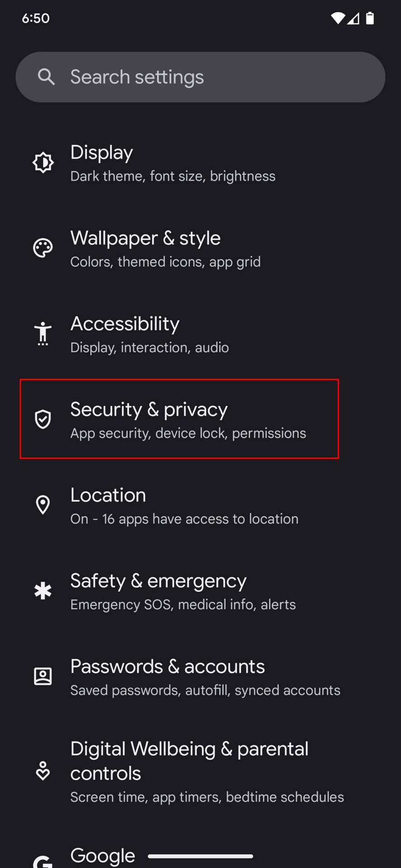Tap the Location pin icon
The height and width of the screenshot is (868, 401).
[43, 505]
